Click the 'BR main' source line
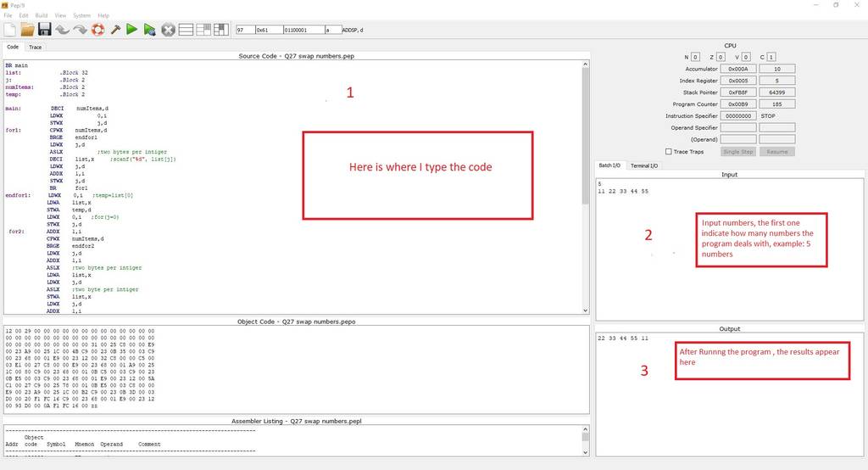Image resolution: width=868 pixels, height=470 pixels. tap(17, 65)
